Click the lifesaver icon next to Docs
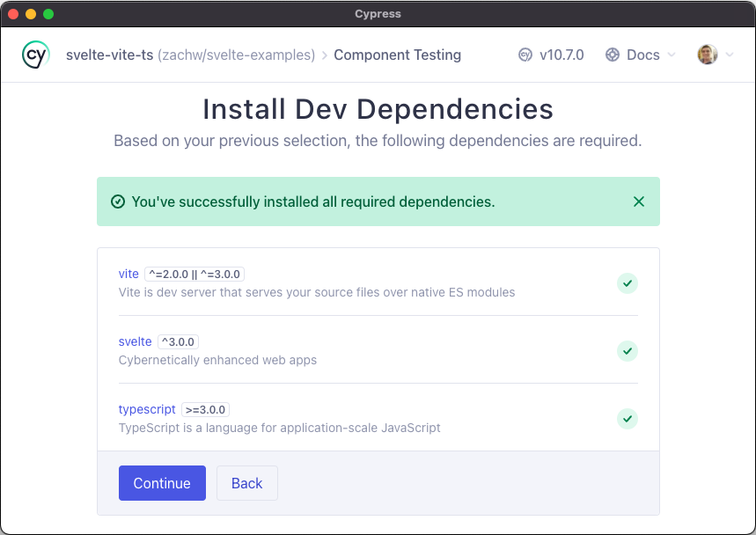 pos(613,55)
